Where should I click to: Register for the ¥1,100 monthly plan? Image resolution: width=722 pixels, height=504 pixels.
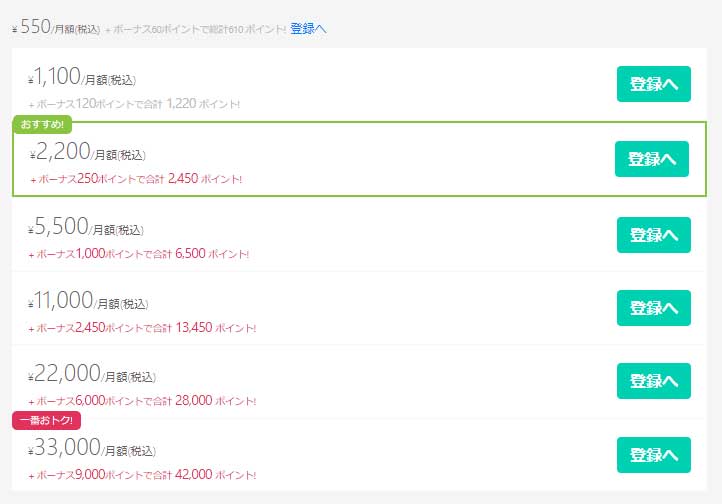[x=653, y=84]
